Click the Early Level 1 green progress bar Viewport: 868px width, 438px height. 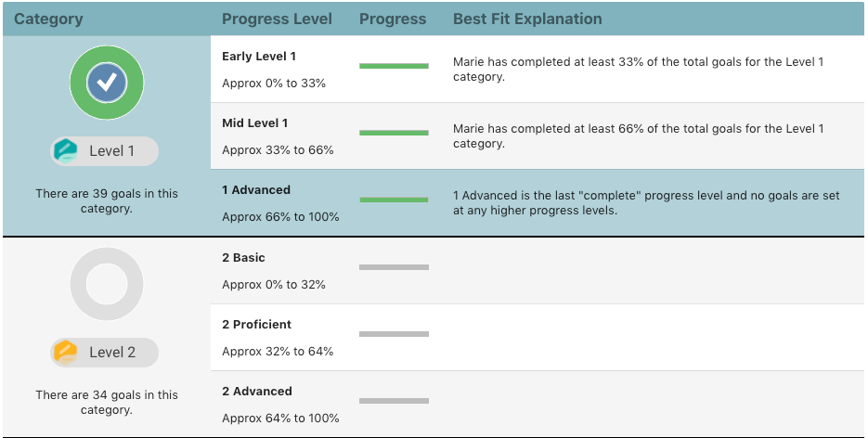coord(394,66)
